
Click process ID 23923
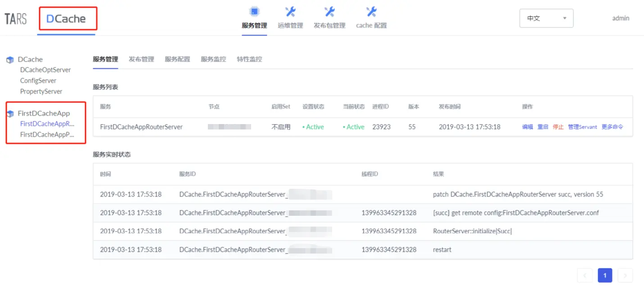(x=381, y=127)
